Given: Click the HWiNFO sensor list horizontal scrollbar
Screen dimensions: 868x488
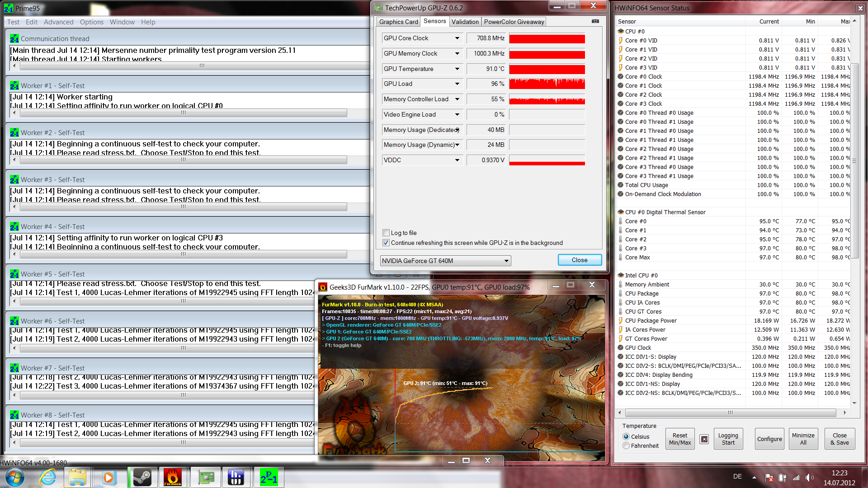Looking at the screenshot, I should click(x=730, y=413).
